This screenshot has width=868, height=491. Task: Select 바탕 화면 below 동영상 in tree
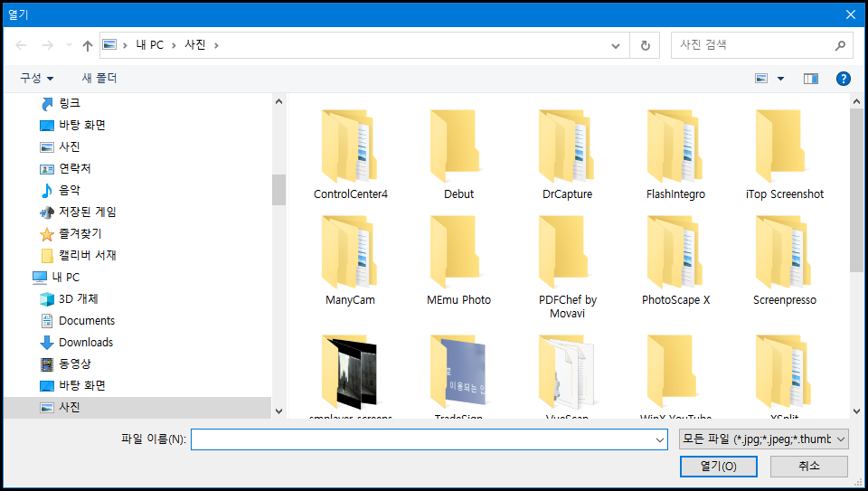[x=82, y=385]
